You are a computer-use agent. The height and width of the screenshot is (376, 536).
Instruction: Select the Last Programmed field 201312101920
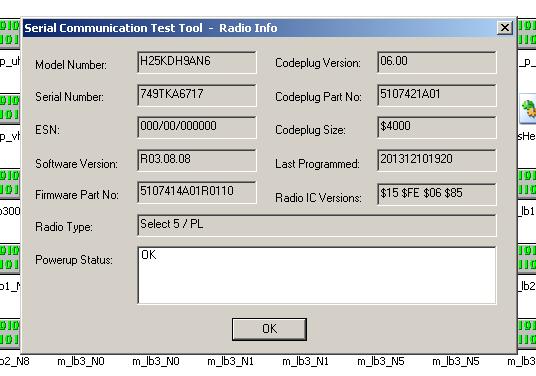point(437,160)
